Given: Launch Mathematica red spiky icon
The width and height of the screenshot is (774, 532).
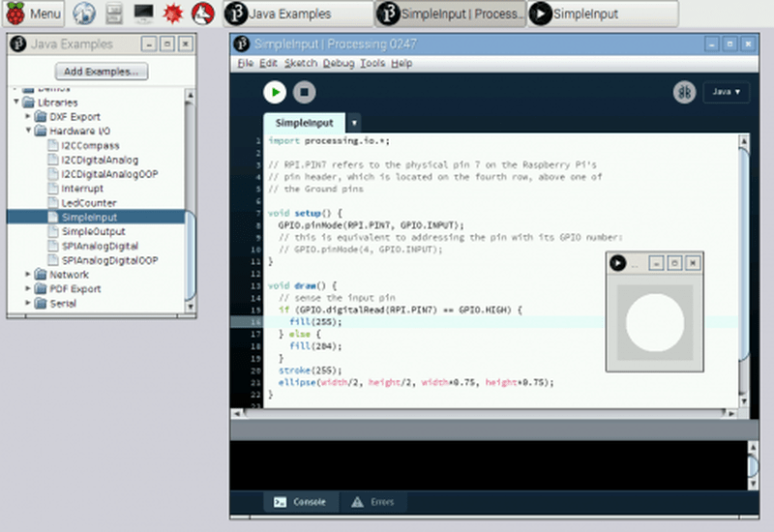Looking at the screenshot, I should (x=173, y=14).
